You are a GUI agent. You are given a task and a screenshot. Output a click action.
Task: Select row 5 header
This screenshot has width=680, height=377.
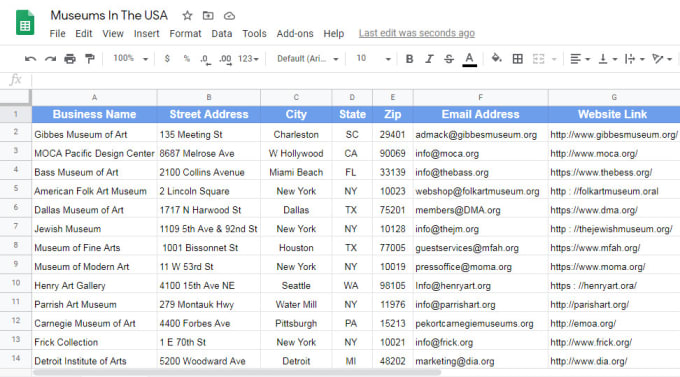(16, 189)
